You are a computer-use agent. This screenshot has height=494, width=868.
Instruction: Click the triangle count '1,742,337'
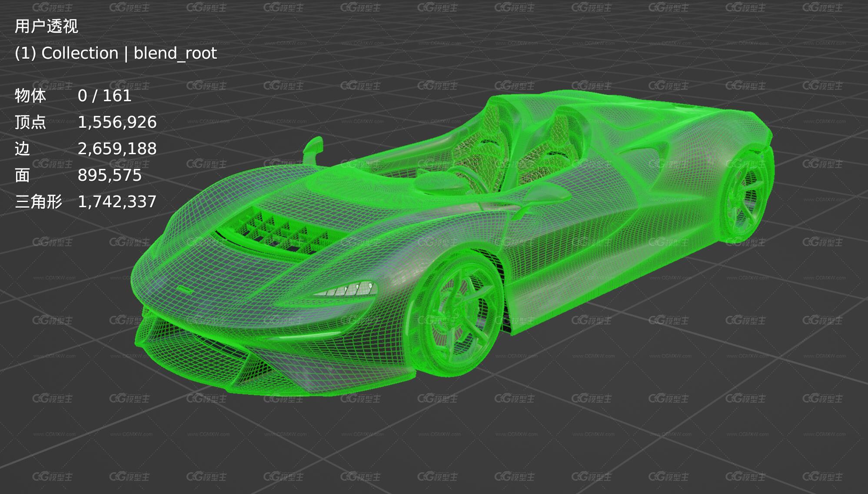pos(117,202)
